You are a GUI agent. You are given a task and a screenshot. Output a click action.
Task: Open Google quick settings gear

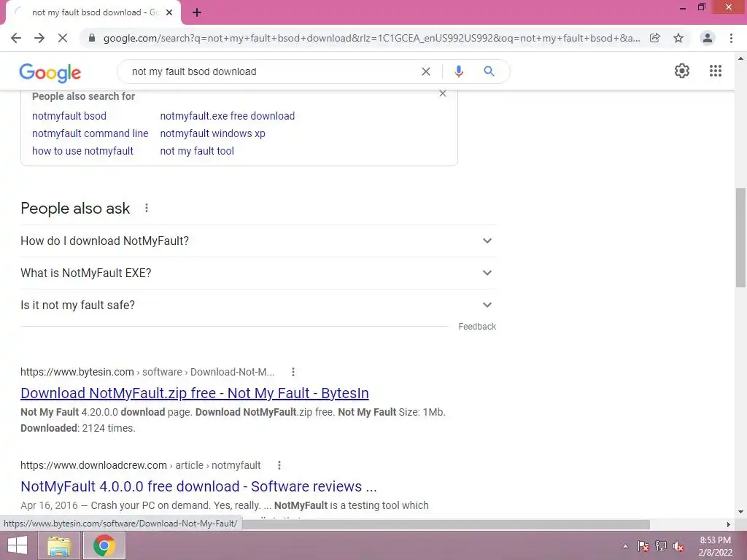coord(682,71)
